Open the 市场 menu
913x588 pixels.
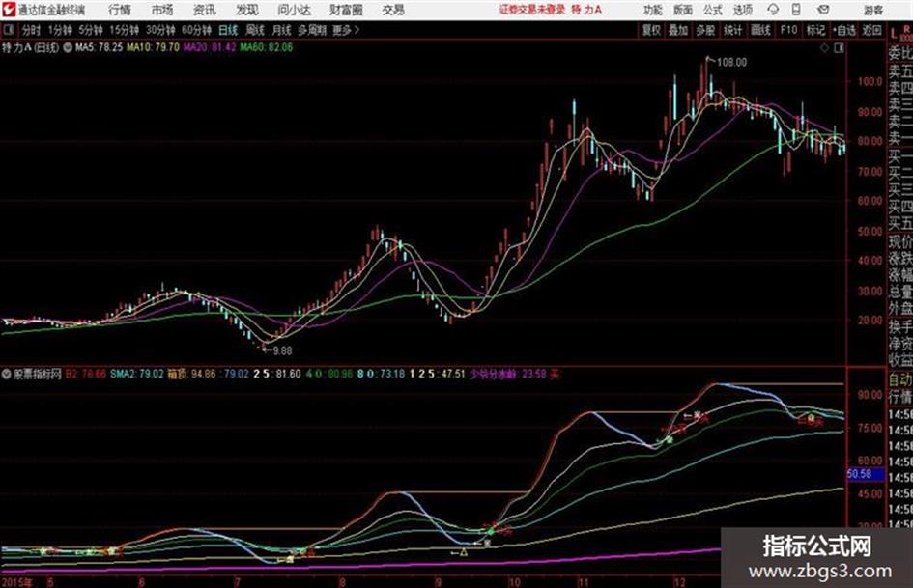[162, 10]
